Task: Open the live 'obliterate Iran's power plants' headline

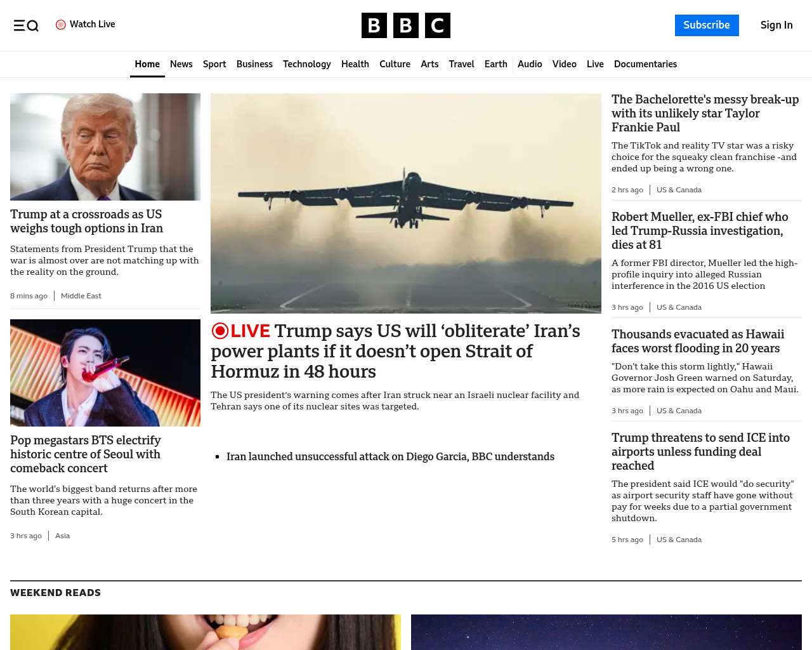Action: click(395, 351)
